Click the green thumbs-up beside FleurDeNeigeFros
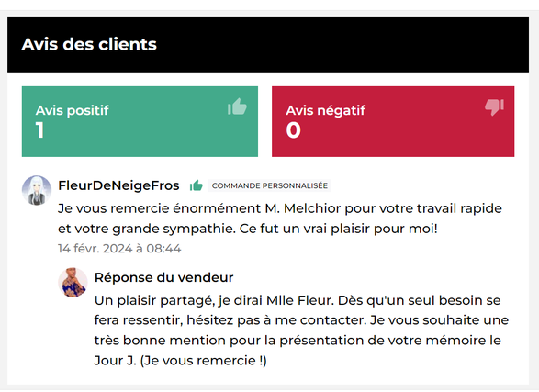Image resolution: width=539 pixels, height=392 pixels. click(x=197, y=185)
